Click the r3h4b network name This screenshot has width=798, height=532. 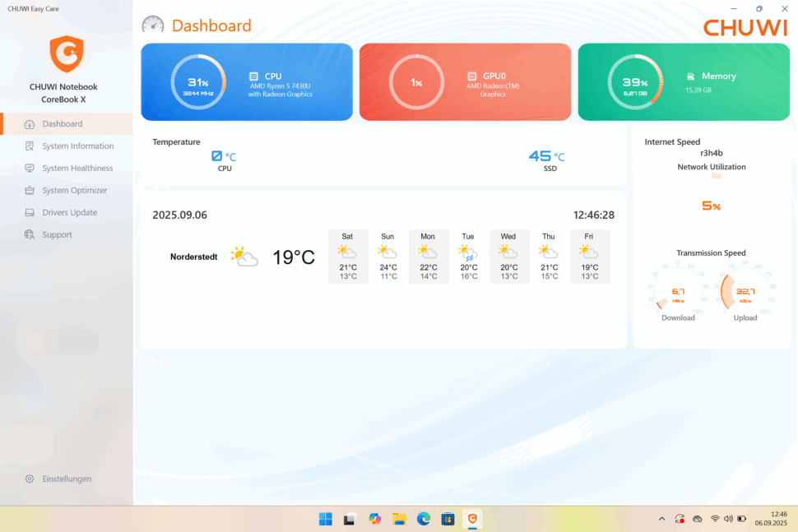coord(711,153)
